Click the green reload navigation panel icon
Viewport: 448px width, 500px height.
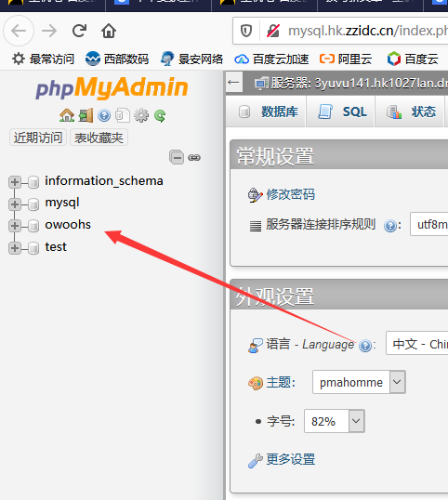pyautogui.click(x=160, y=116)
